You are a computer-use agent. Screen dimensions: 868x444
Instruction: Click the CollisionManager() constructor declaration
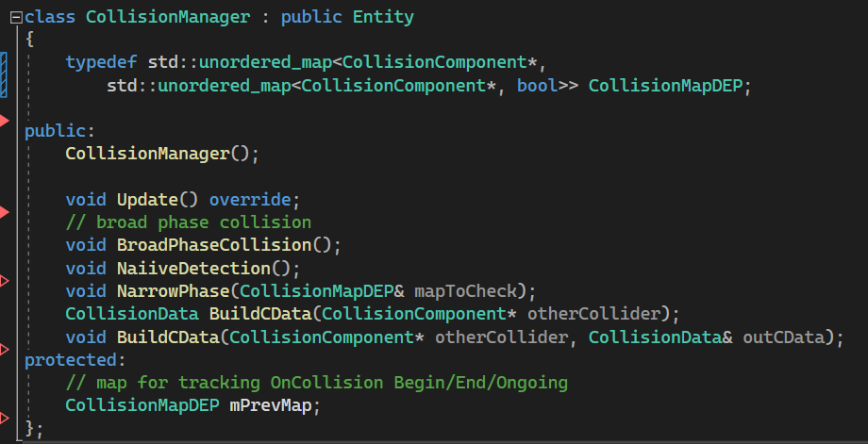[161, 154]
